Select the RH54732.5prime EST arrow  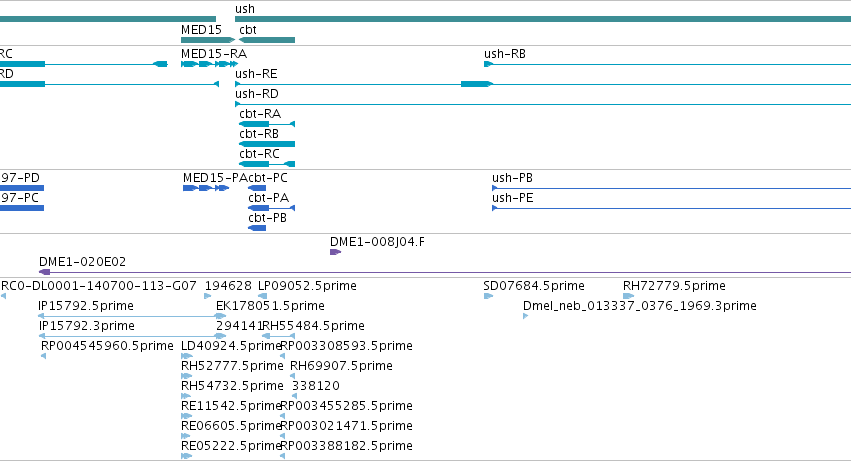[187, 396]
